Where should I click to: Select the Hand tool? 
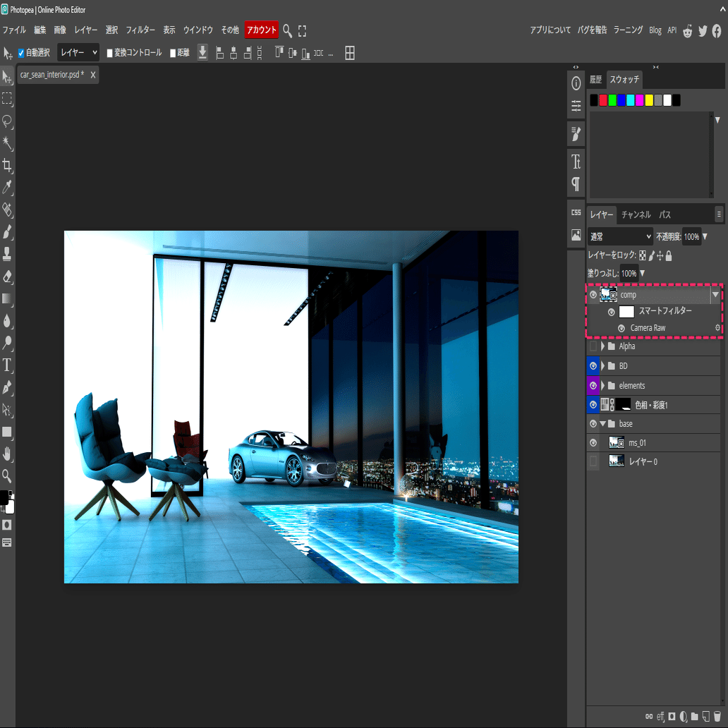[7, 454]
